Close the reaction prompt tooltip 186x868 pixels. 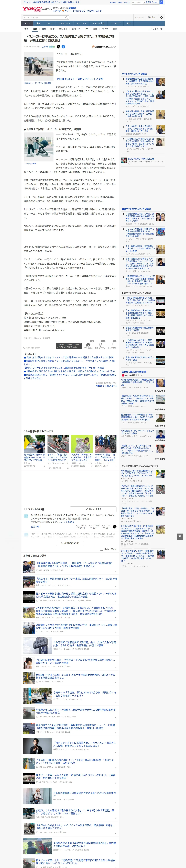[80, 344]
